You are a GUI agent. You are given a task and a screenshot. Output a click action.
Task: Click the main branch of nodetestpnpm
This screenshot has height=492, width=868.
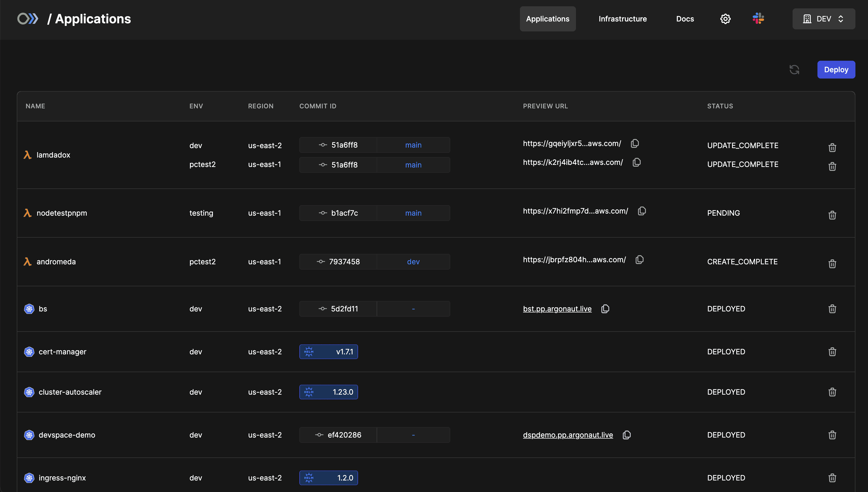pos(413,213)
